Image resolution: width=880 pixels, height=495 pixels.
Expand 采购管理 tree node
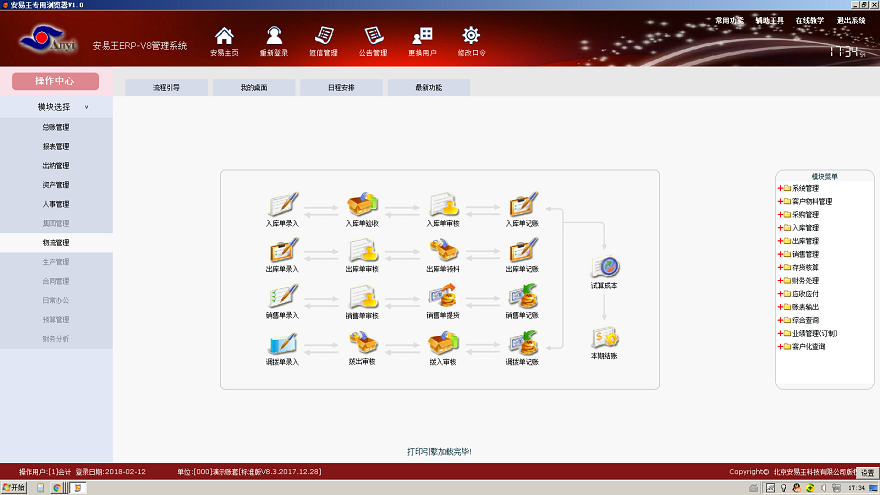pos(780,214)
